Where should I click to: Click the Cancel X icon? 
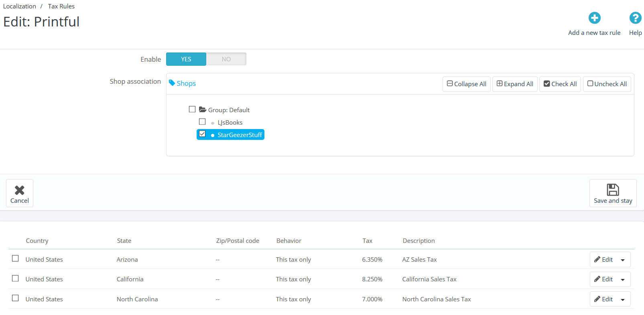[x=19, y=190]
